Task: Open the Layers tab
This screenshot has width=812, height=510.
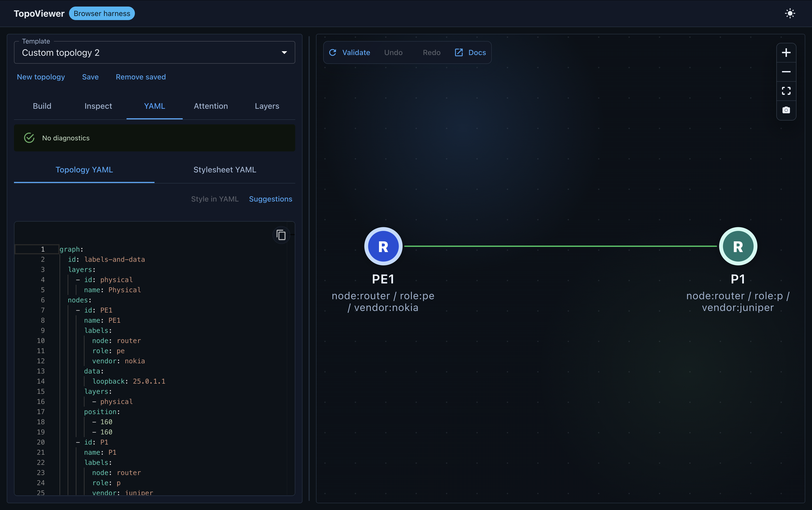Action: (267, 106)
